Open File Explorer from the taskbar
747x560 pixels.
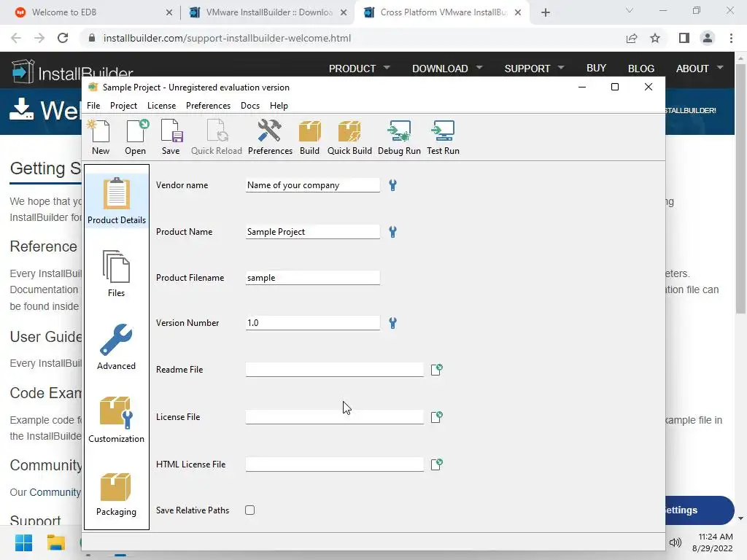[x=55, y=542]
